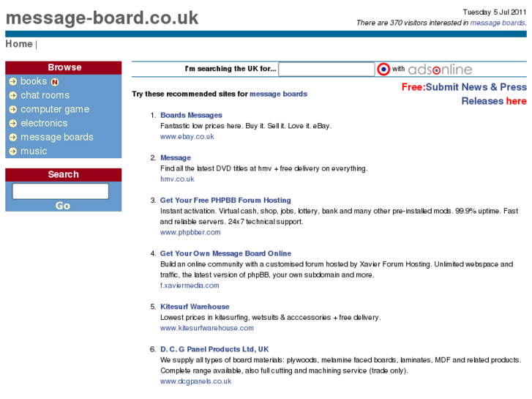Visit www.ebay.co.uk link

point(187,136)
